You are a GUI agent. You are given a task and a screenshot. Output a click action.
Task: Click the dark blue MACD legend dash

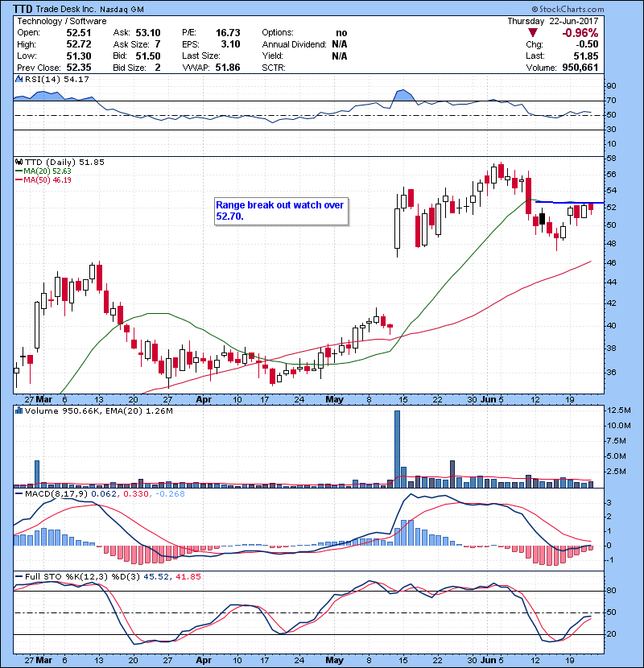tap(19, 494)
